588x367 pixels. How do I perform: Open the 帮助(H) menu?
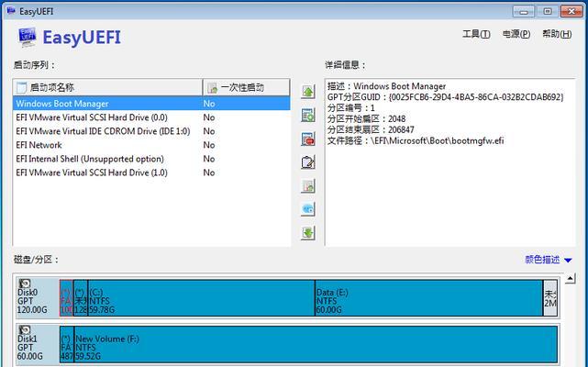point(557,34)
